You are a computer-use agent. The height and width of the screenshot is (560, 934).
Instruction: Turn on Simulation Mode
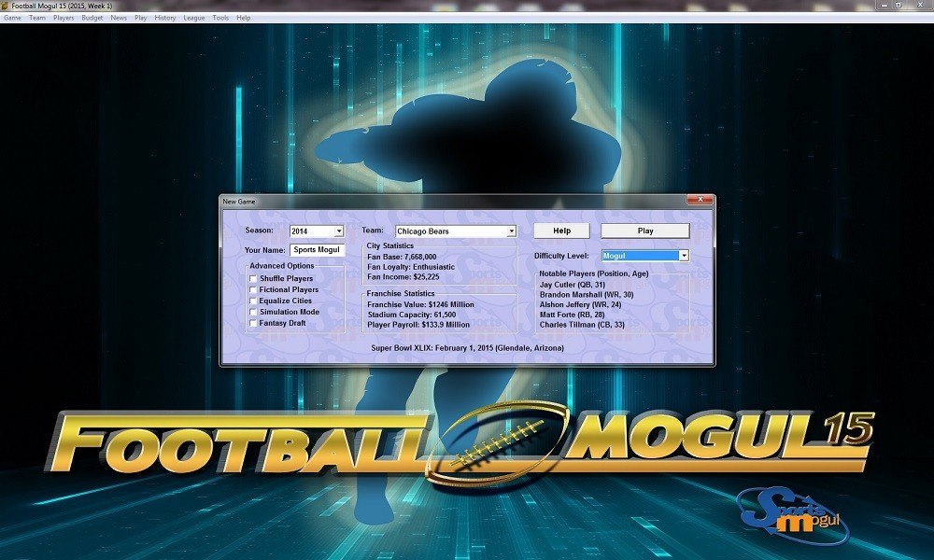click(x=251, y=312)
